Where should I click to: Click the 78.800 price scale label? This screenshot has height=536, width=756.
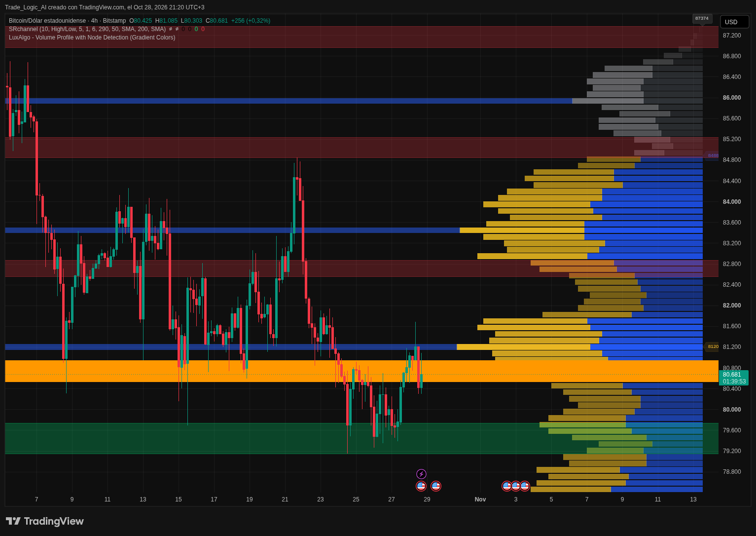coord(732,472)
